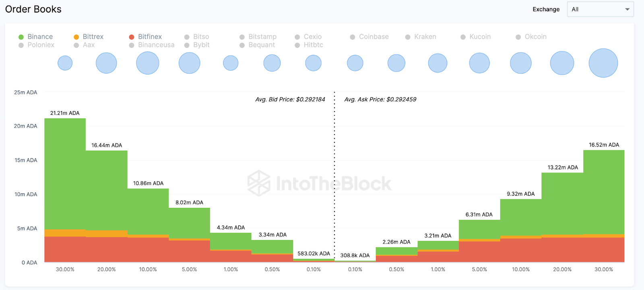The height and width of the screenshot is (290, 644).
Task: Select the bubble above 5.00% ask bar
Action: pos(479,63)
